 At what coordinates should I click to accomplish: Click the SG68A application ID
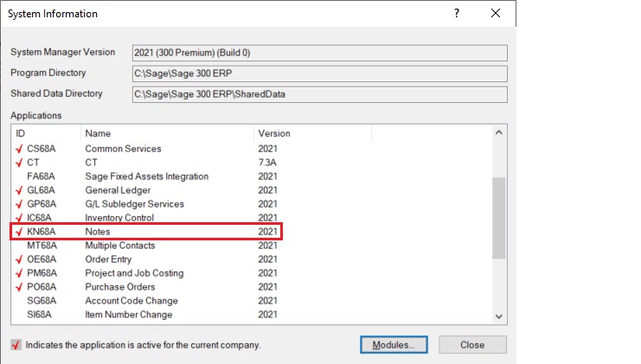42,301
